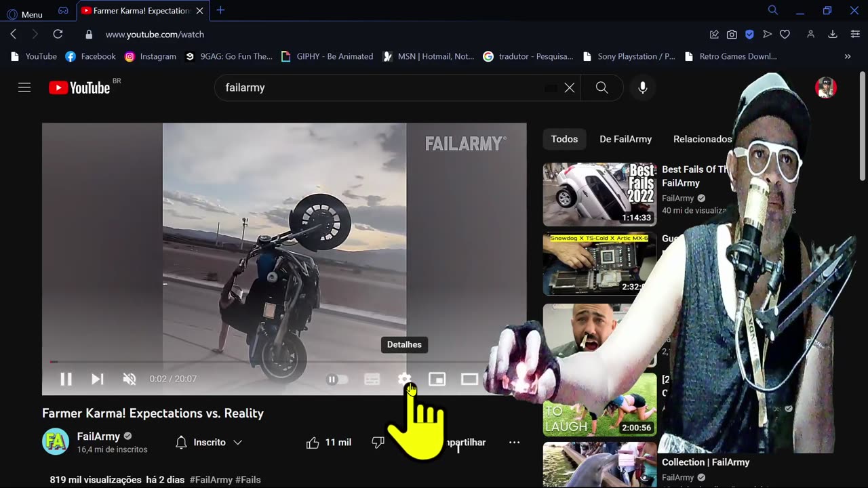Open the three-dot more actions menu

click(515, 443)
